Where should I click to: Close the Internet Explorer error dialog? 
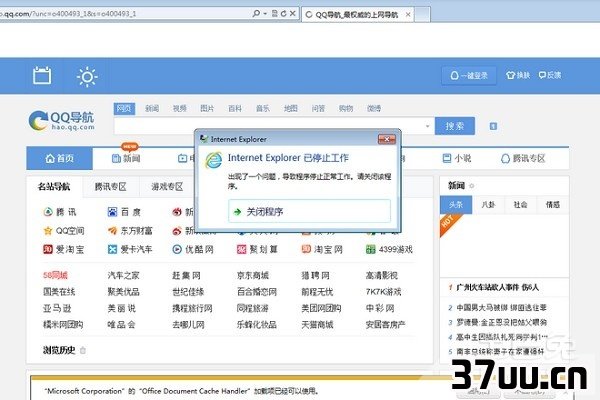(386, 139)
